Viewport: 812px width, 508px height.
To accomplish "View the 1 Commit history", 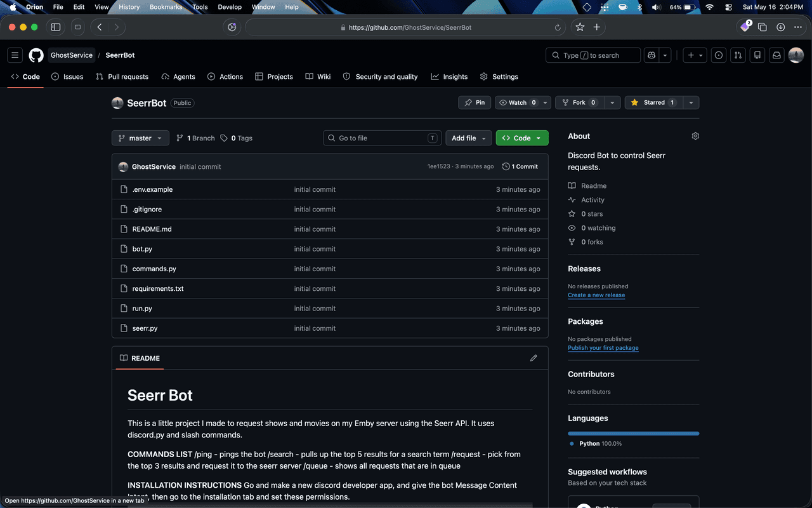I will [520, 166].
